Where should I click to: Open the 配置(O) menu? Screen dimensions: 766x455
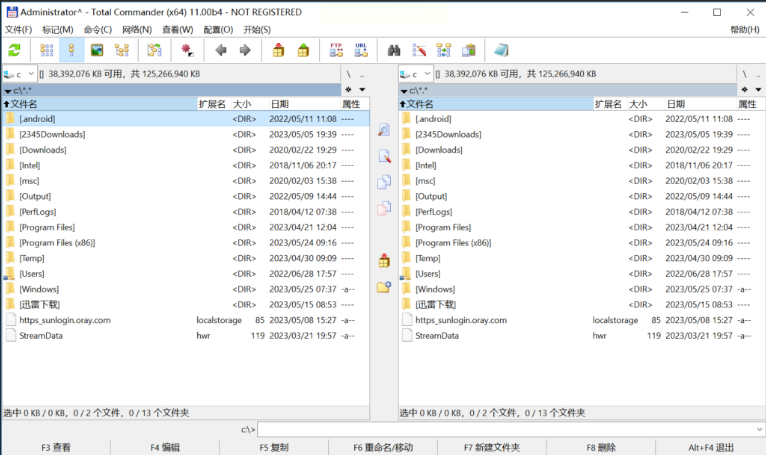(218, 30)
